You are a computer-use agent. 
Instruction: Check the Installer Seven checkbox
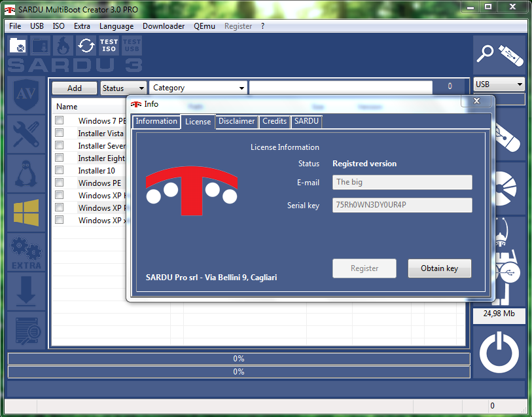60,145
